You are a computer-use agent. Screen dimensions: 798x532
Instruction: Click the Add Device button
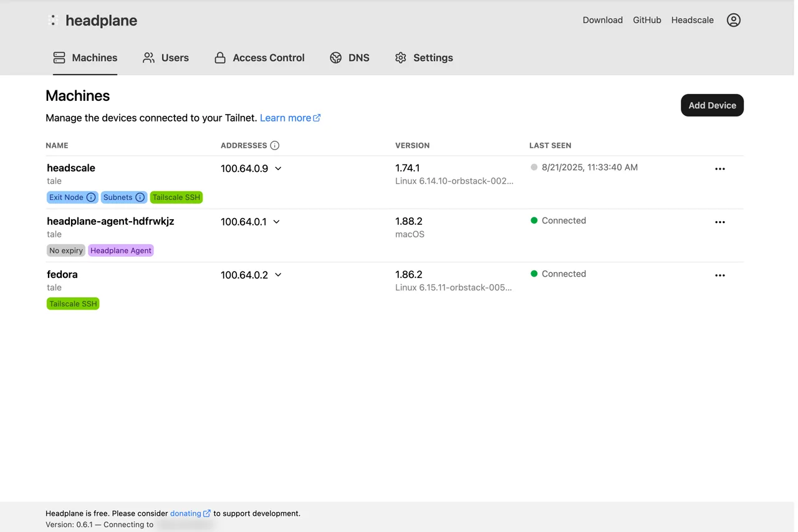(712, 105)
